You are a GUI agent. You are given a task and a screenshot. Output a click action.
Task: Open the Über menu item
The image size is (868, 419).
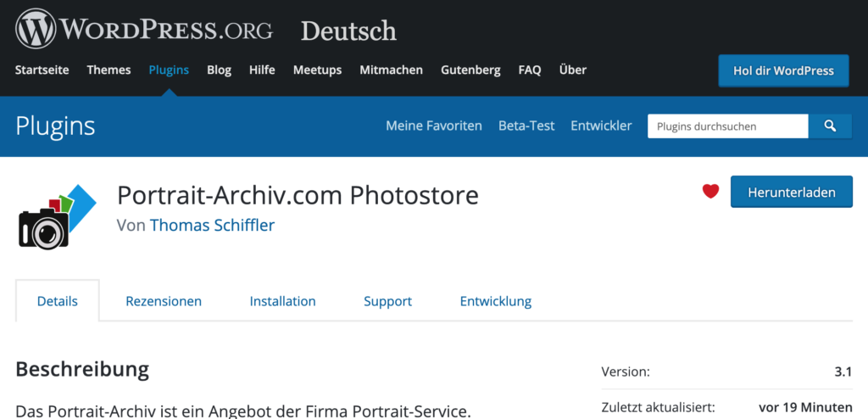pos(572,70)
